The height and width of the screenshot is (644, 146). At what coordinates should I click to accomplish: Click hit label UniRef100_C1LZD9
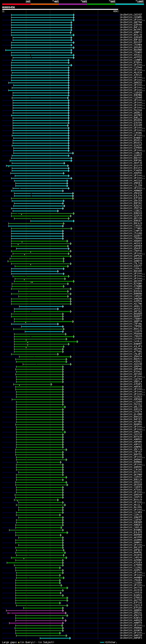(131, 186)
